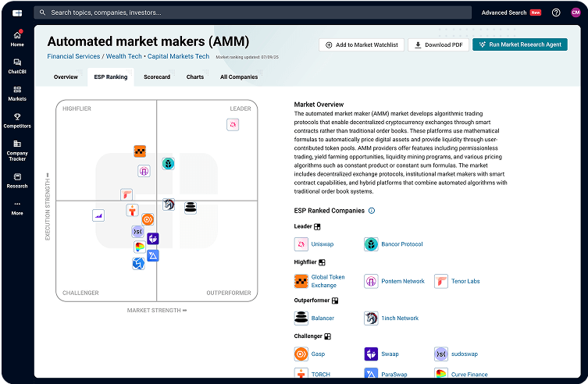The image size is (588, 384).
Task: Click the Uniswap logo in Leader quadrant
Action: coord(232,124)
